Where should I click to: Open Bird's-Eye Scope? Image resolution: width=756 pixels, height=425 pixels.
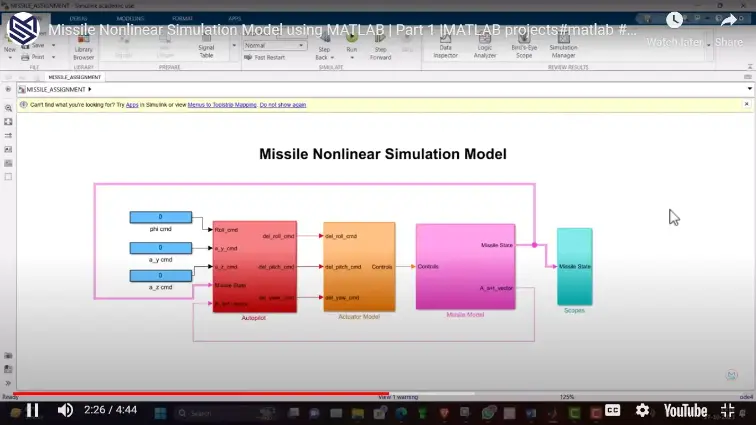point(522,50)
